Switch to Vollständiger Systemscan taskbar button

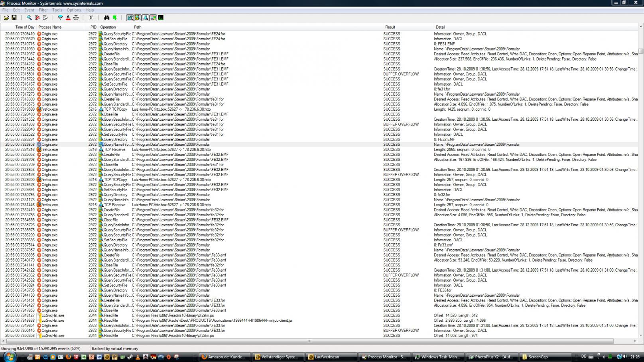coord(278,357)
